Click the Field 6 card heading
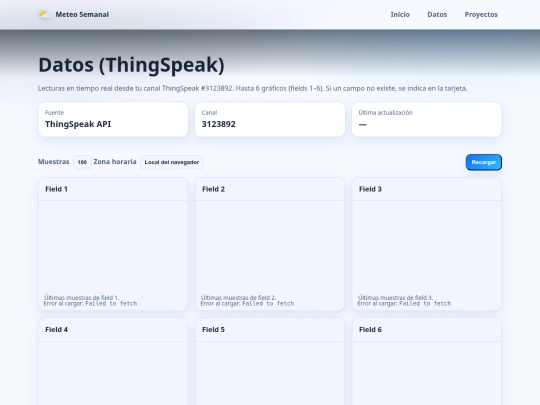The image size is (540, 405). (x=370, y=330)
